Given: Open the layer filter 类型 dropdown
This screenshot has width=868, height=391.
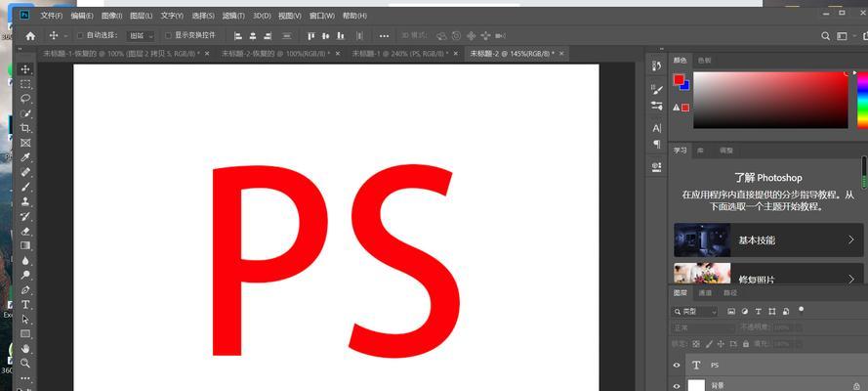Looking at the screenshot, I should point(695,312).
